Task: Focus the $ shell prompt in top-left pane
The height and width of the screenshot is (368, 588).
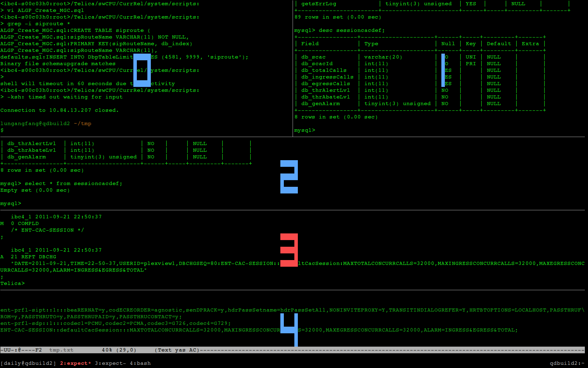Action: pos(2,130)
